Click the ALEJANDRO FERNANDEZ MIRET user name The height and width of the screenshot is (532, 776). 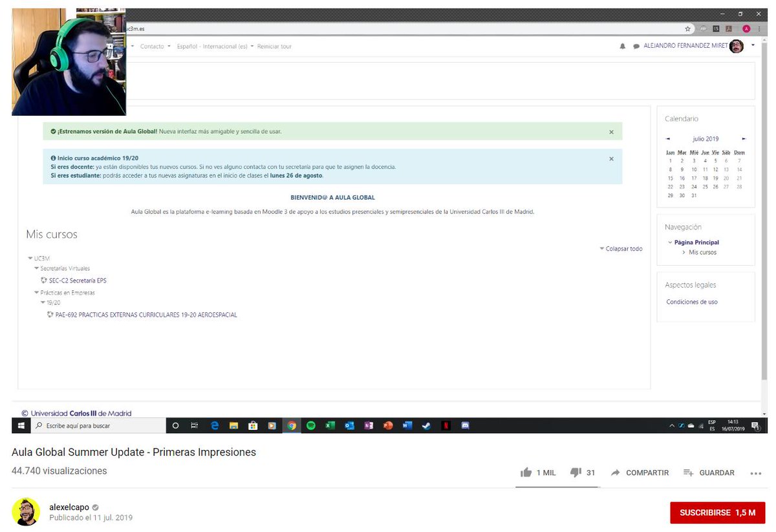[x=685, y=46]
